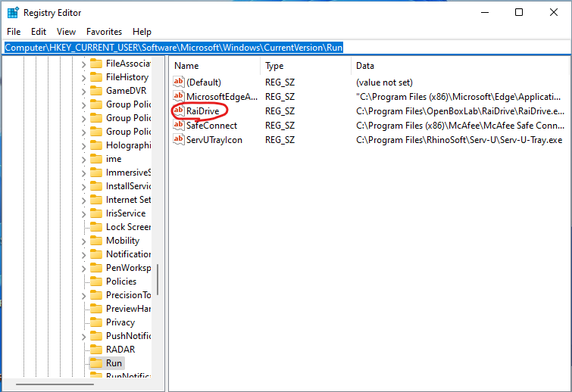Screen dimensions: 572x392
Task: Expand the FileHistory tree node
Action: [x=83, y=77]
